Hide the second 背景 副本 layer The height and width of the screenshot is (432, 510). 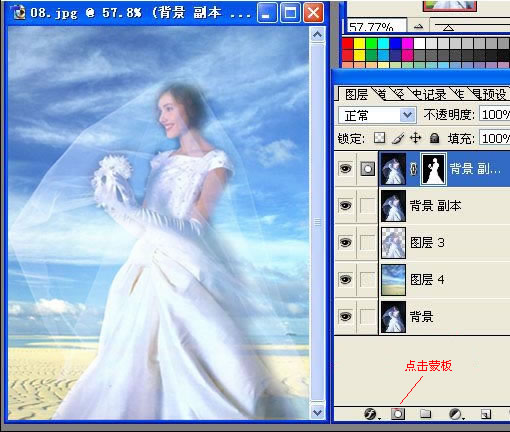(345, 206)
